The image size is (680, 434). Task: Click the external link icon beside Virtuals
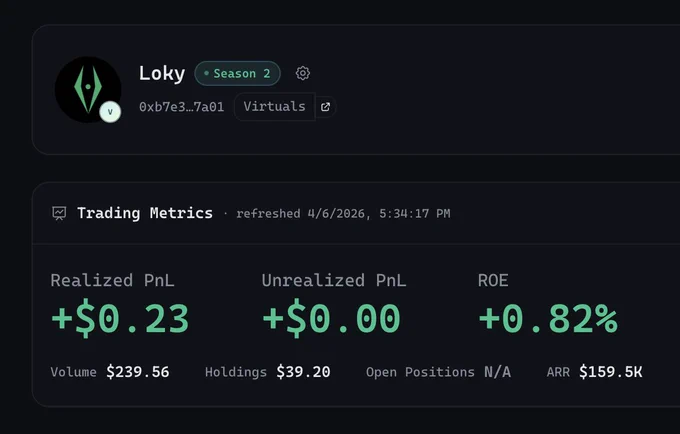(x=325, y=107)
